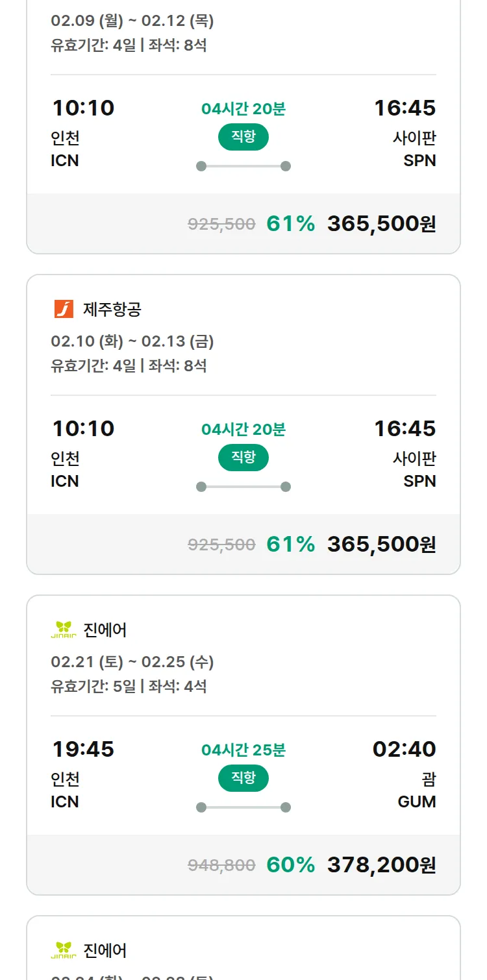
Task: Click the Jin Air logo on the bottom-most card
Action: coord(64,950)
